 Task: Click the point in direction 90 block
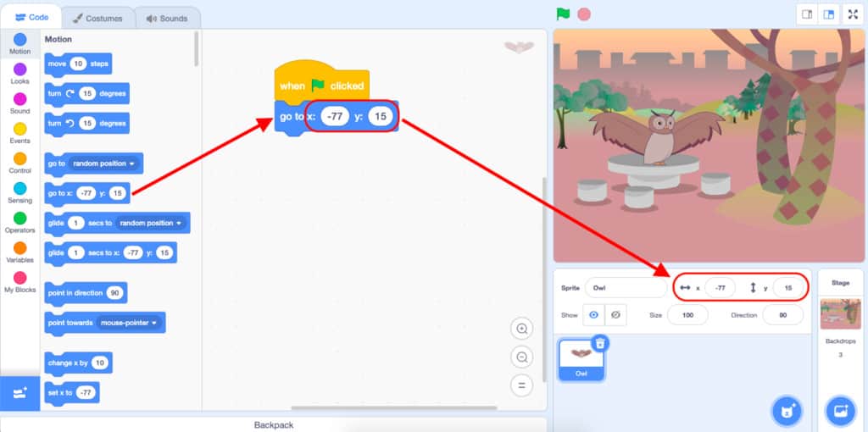pyautogui.click(x=86, y=293)
